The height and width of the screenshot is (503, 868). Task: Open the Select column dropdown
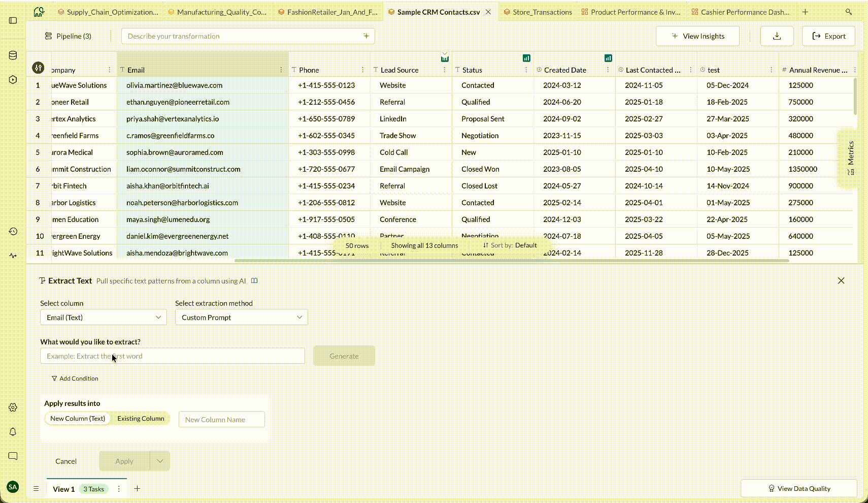tap(103, 318)
